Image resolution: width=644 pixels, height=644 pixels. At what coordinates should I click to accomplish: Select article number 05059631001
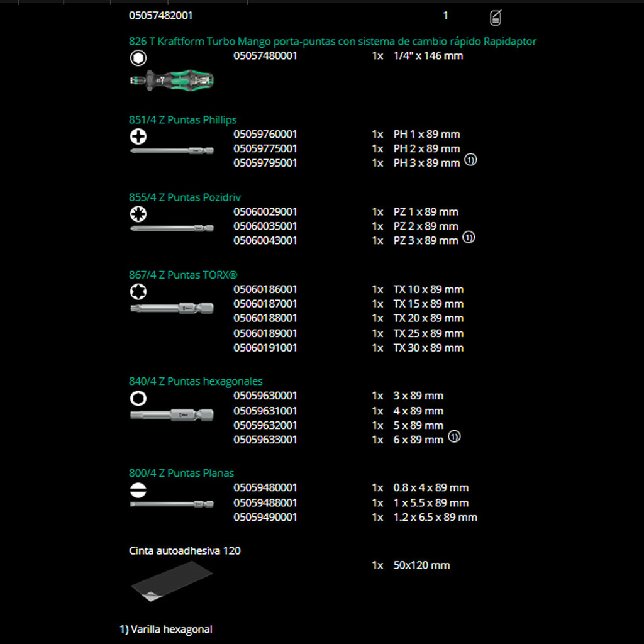265,411
